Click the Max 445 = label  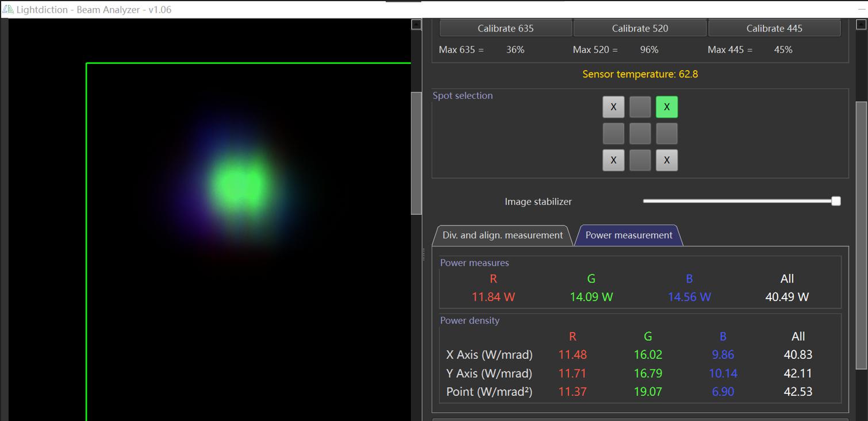729,50
